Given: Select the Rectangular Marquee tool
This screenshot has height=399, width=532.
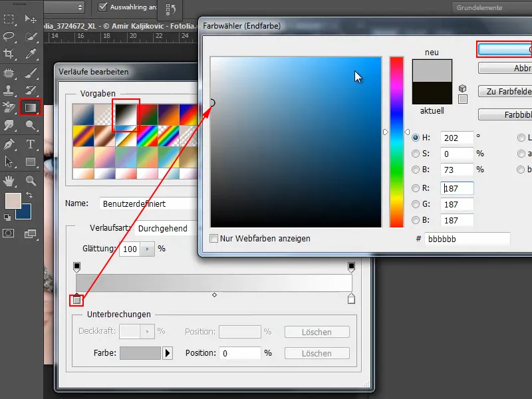Looking at the screenshot, I should 9,19.
